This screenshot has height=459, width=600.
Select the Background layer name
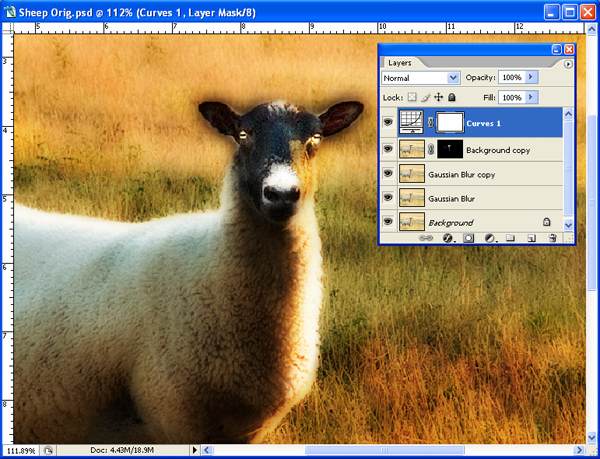tap(451, 223)
